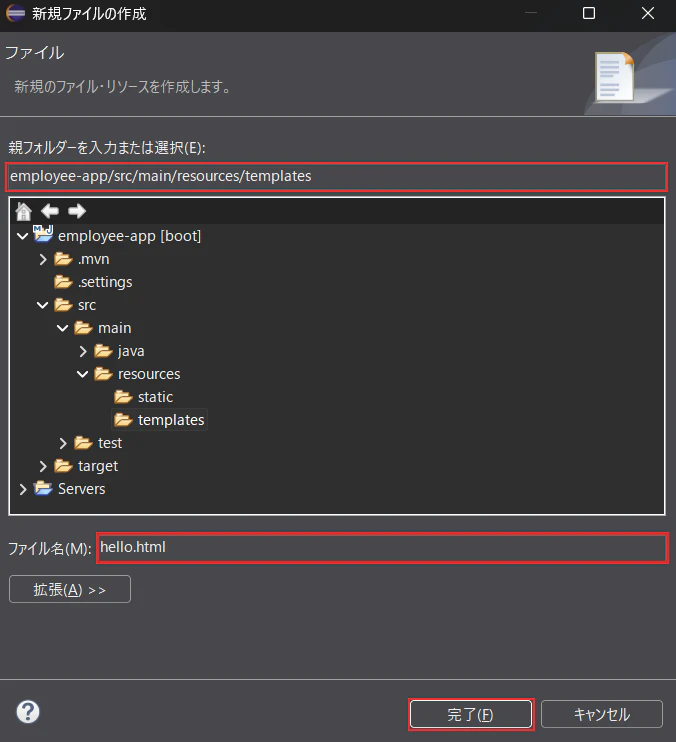The height and width of the screenshot is (742, 676).
Task: Close the 新規ファイルの作成 dialog
Action: (x=648, y=13)
